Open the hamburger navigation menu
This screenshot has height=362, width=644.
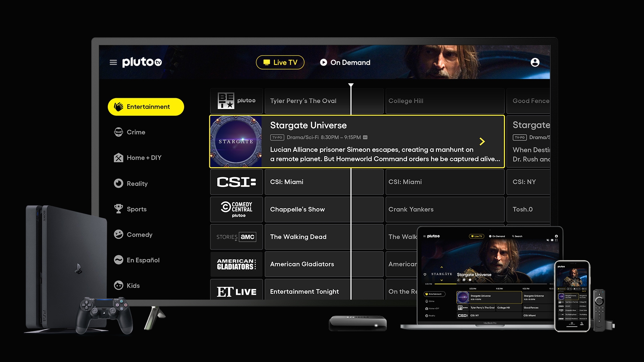(113, 62)
